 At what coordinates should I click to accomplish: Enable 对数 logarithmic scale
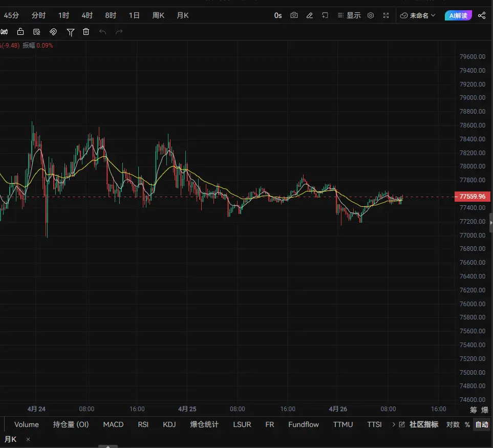tap(453, 424)
